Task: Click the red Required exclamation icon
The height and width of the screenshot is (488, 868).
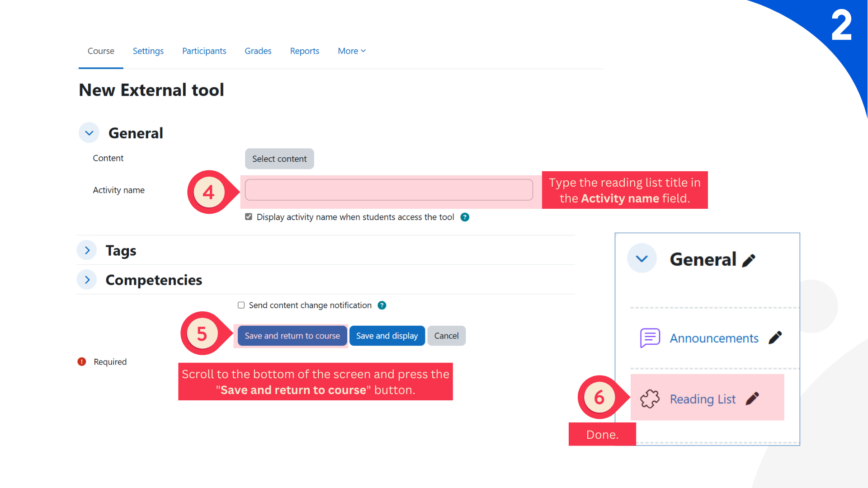Action: click(82, 362)
